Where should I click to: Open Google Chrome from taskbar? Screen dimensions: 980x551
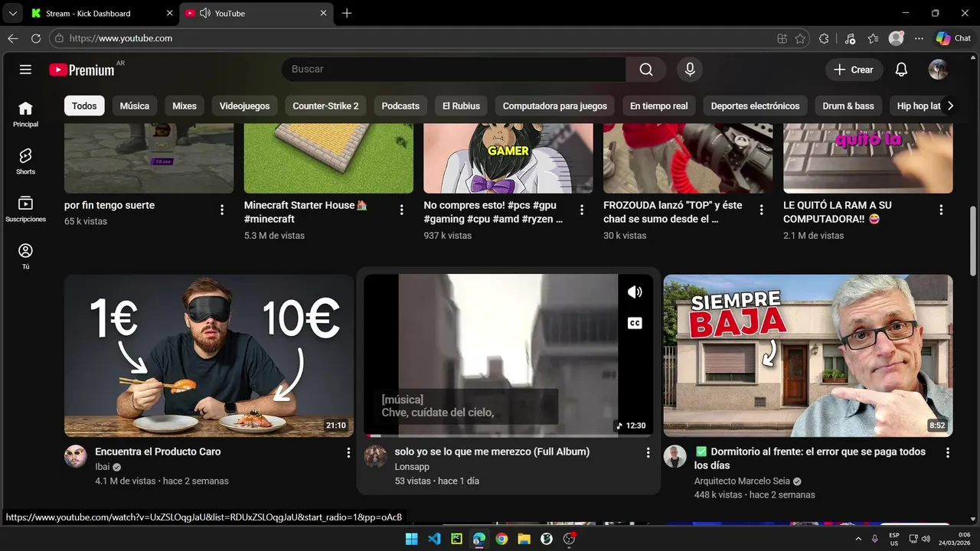[x=501, y=539]
